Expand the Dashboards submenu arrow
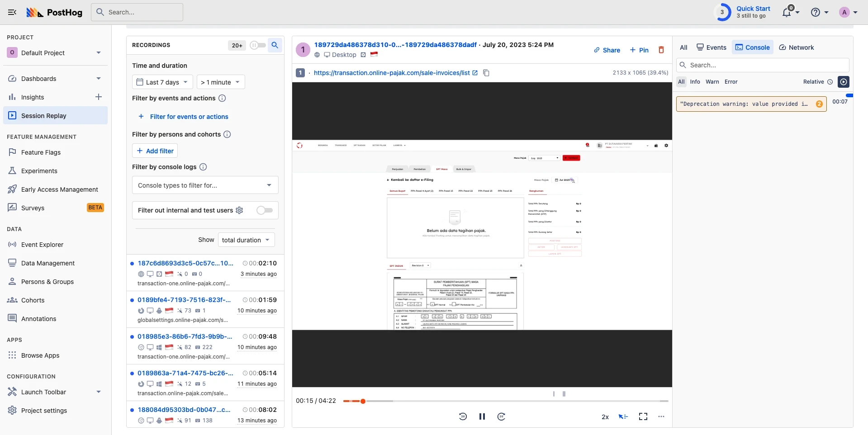 pyautogui.click(x=99, y=79)
